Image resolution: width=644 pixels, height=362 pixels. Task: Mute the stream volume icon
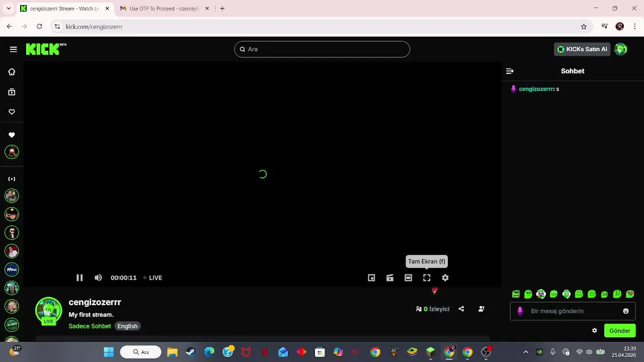click(98, 278)
